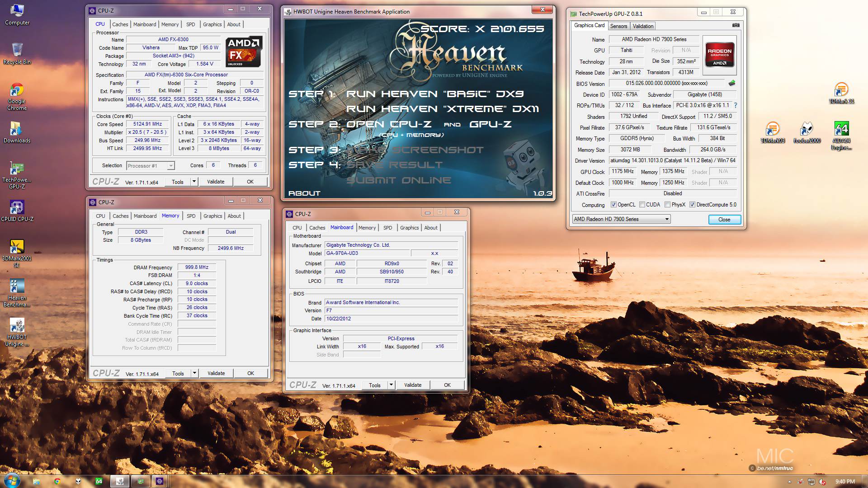Open Tools dropdown arrow in Mainboard CPU-Z window
This screenshot has width=868, height=488.
coord(391,385)
